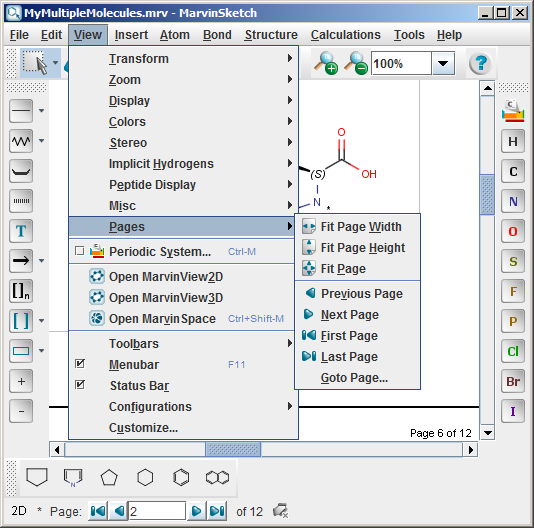
Task: Expand Zoom submenu
Action: point(184,80)
